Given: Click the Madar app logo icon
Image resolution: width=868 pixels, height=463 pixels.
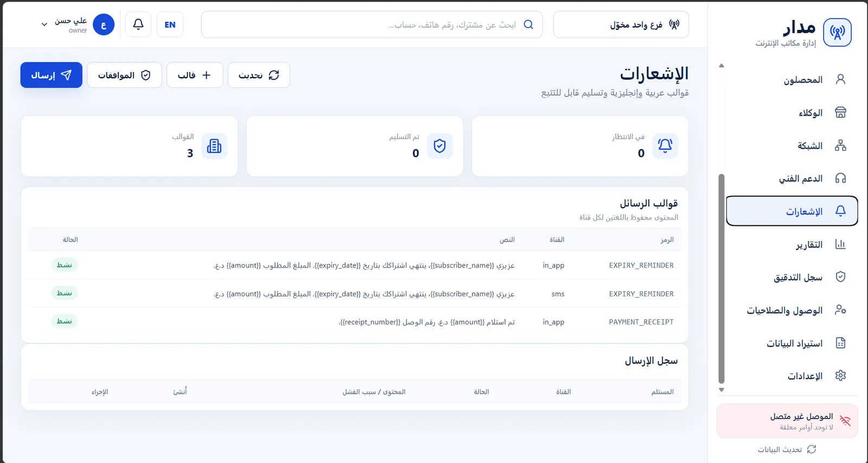Looking at the screenshot, I should 837,33.
